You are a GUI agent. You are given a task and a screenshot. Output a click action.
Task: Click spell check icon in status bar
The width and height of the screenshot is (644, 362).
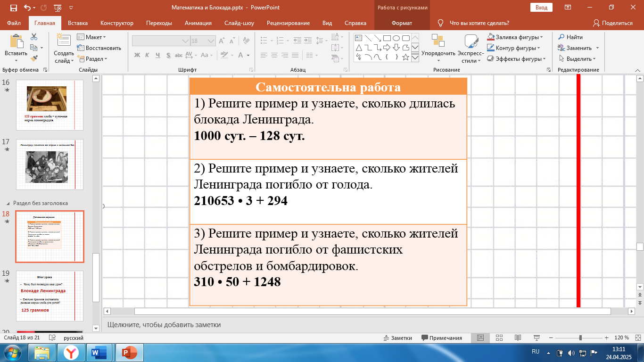pyautogui.click(x=52, y=337)
